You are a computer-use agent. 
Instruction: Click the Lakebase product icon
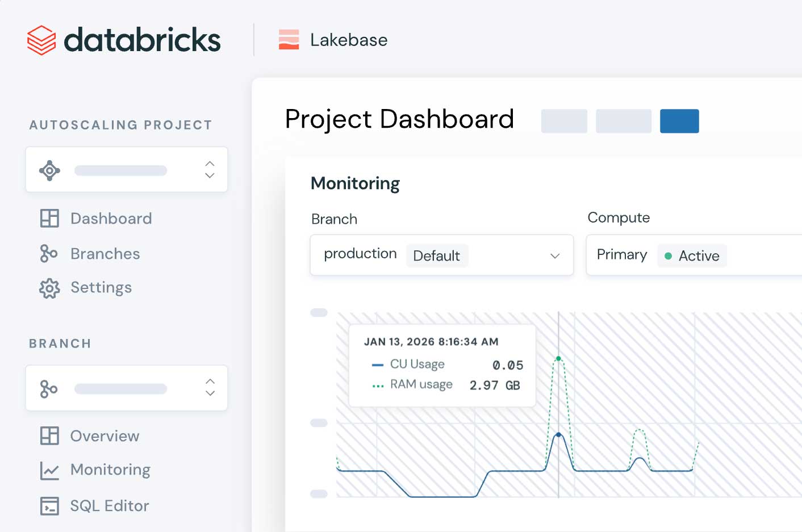click(x=289, y=40)
